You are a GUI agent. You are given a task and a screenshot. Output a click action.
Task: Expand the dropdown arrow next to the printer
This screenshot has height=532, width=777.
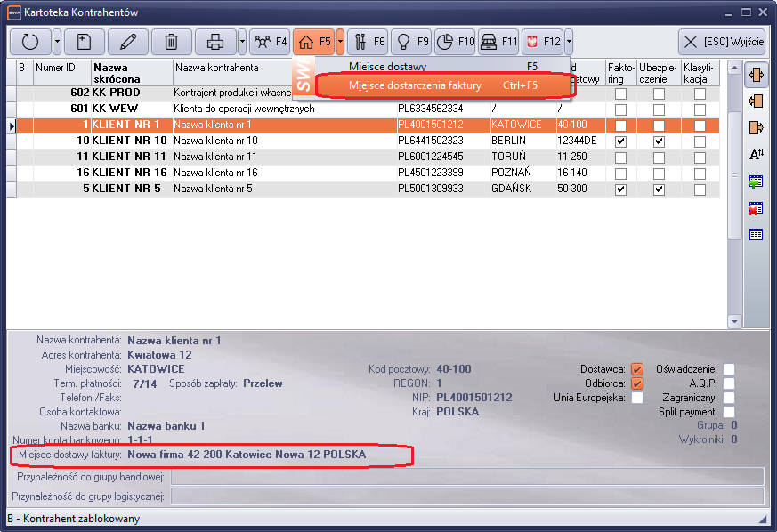(x=242, y=42)
